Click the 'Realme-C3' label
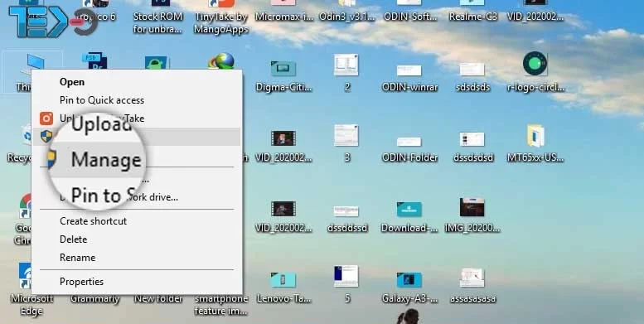 [x=472, y=17]
